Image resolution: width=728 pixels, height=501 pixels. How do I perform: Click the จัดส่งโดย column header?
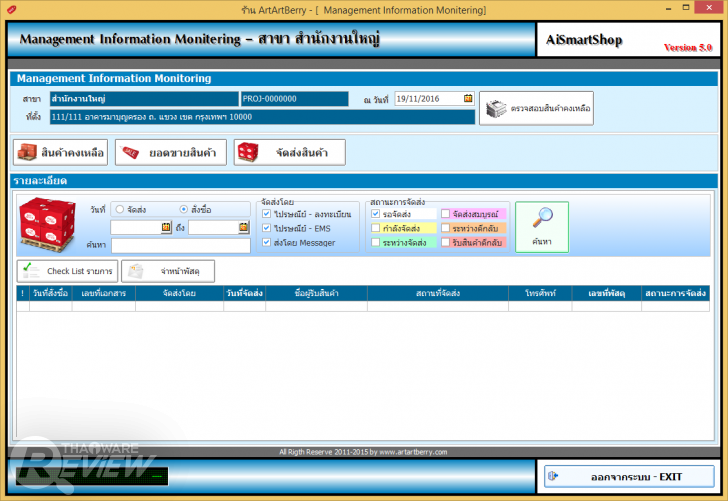click(179, 293)
